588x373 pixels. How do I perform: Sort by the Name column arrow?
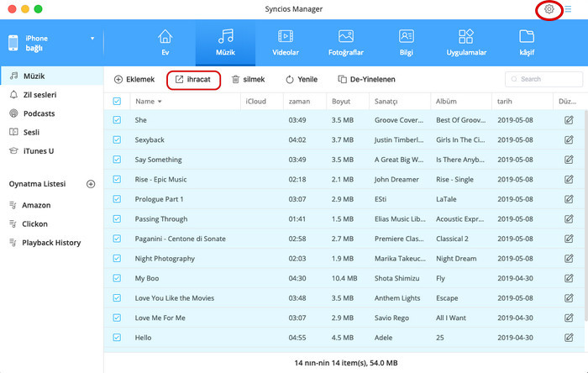click(x=160, y=102)
